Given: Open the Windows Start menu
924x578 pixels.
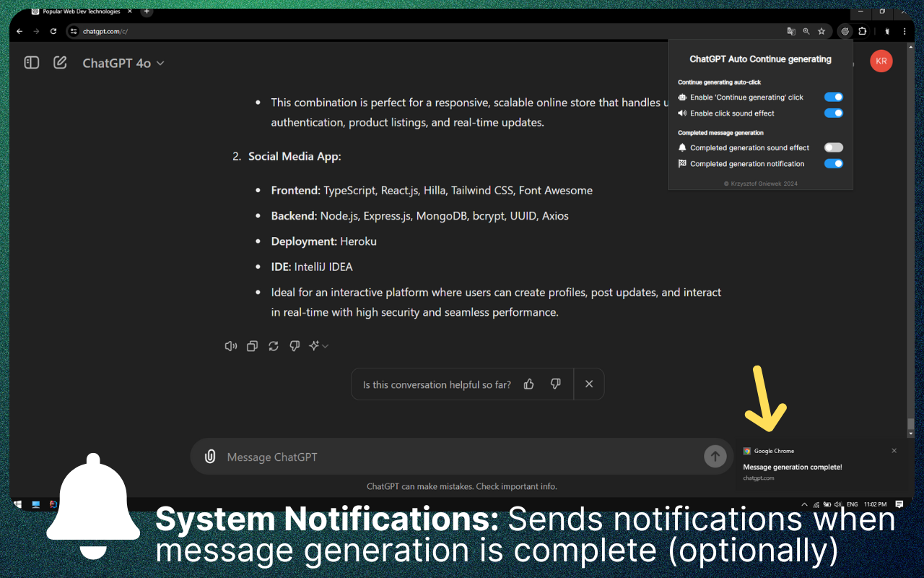Looking at the screenshot, I should click(17, 504).
